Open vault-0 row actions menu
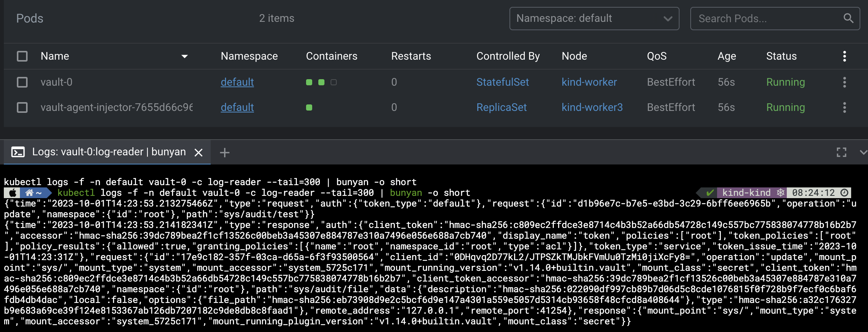The image size is (868, 332). tap(844, 82)
